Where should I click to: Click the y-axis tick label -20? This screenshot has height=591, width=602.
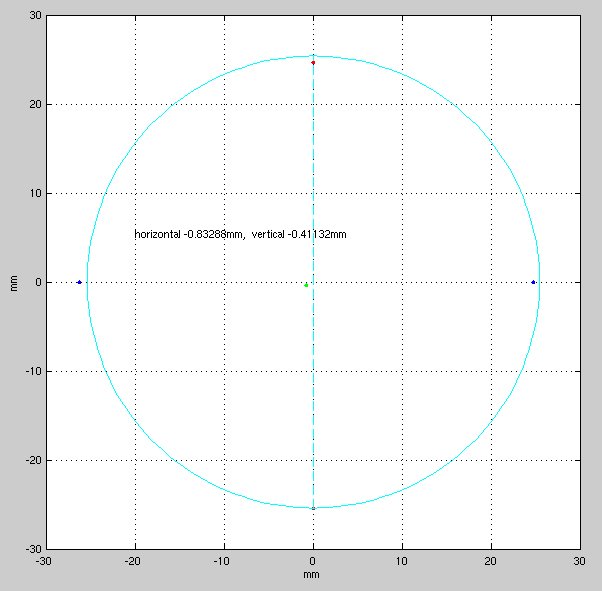point(33,460)
